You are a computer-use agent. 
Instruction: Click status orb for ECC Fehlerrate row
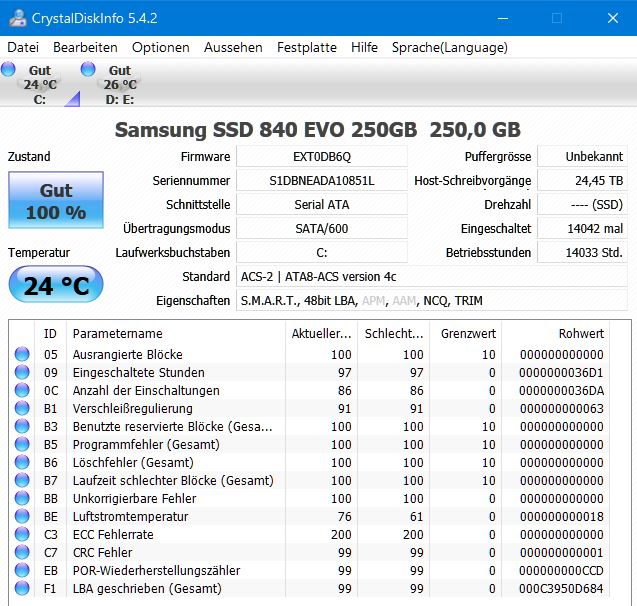coord(22,534)
